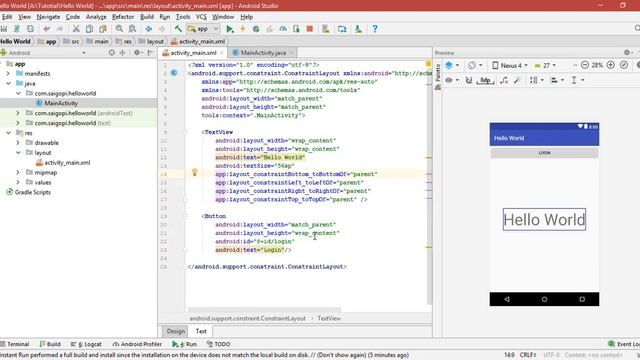640x360 pixels.
Task: Click Hello World text in preview
Action: tap(544, 220)
